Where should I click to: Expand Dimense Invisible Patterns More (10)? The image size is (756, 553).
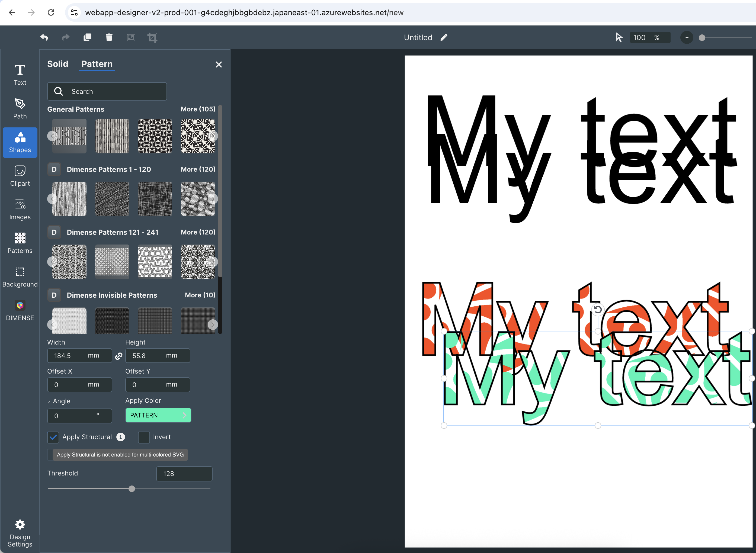[200, 295]
